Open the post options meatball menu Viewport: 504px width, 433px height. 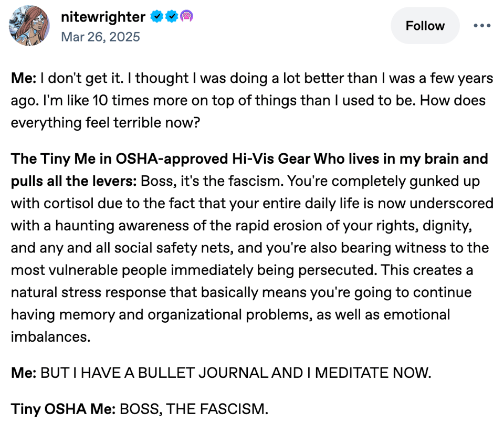482,25
